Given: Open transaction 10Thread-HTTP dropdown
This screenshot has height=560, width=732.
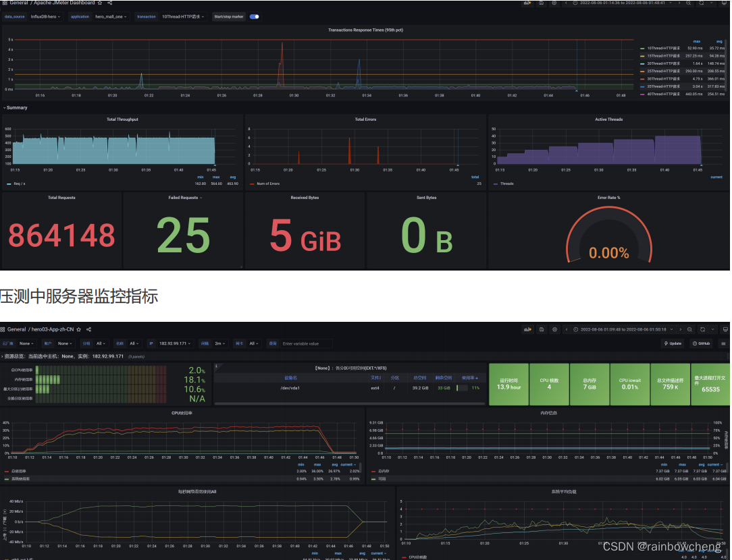Looking at the screenshot, I should [x=183, y=17].
